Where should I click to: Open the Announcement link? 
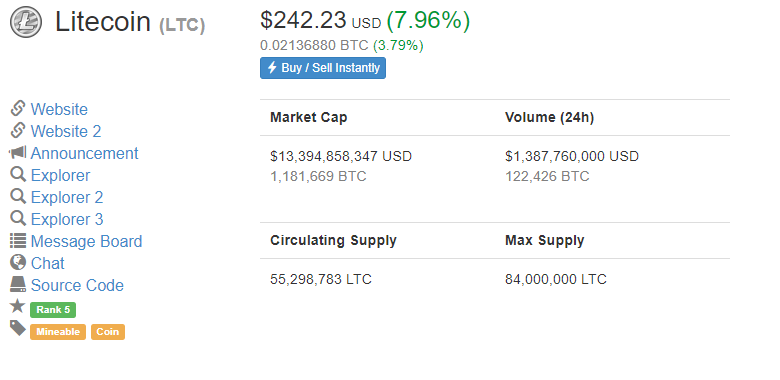pos(85,153)
